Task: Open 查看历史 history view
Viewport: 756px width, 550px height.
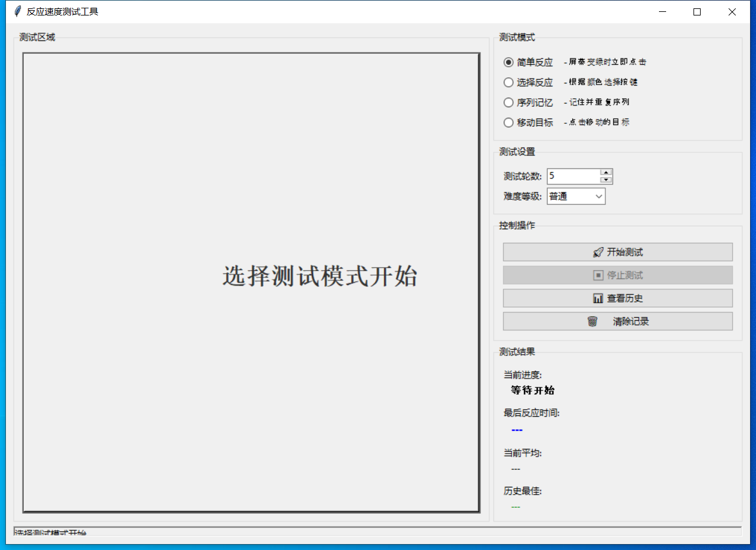Action: point(618,298)
